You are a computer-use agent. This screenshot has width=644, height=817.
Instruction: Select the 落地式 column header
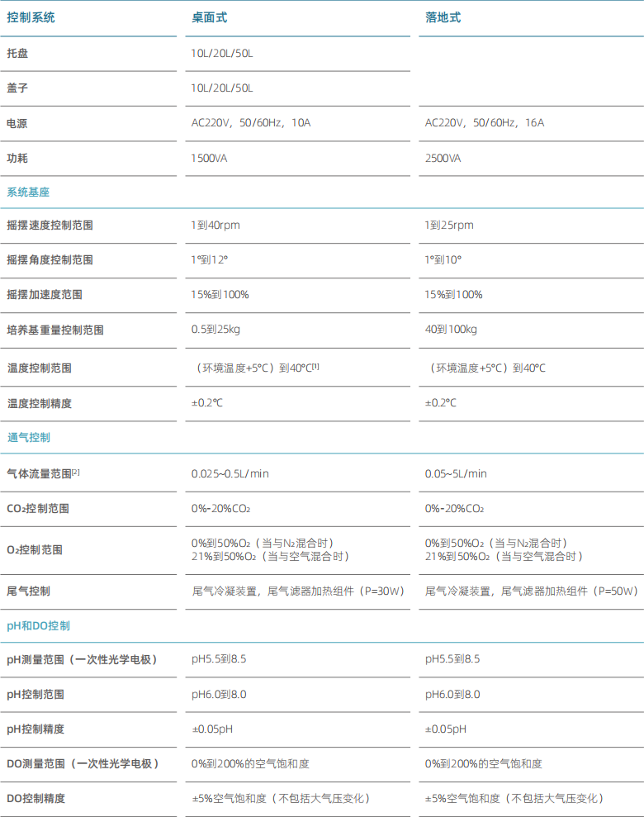click(443, 17)
